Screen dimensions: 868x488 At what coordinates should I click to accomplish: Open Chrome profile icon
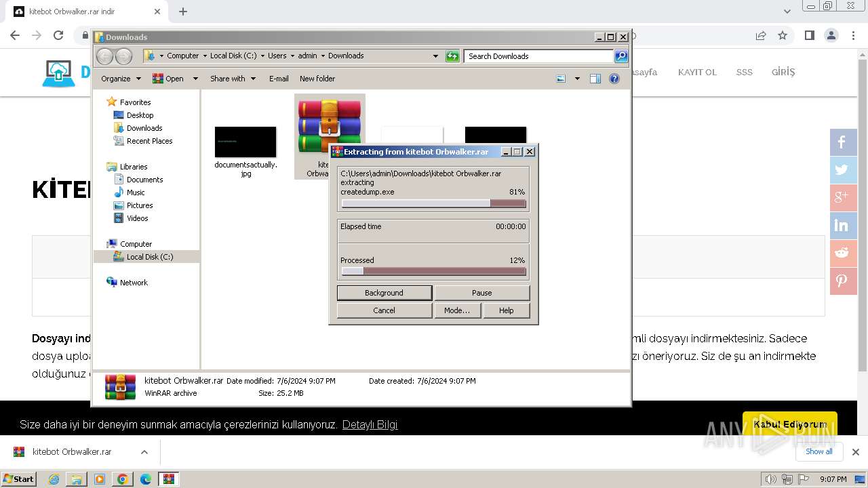(831, 35)
